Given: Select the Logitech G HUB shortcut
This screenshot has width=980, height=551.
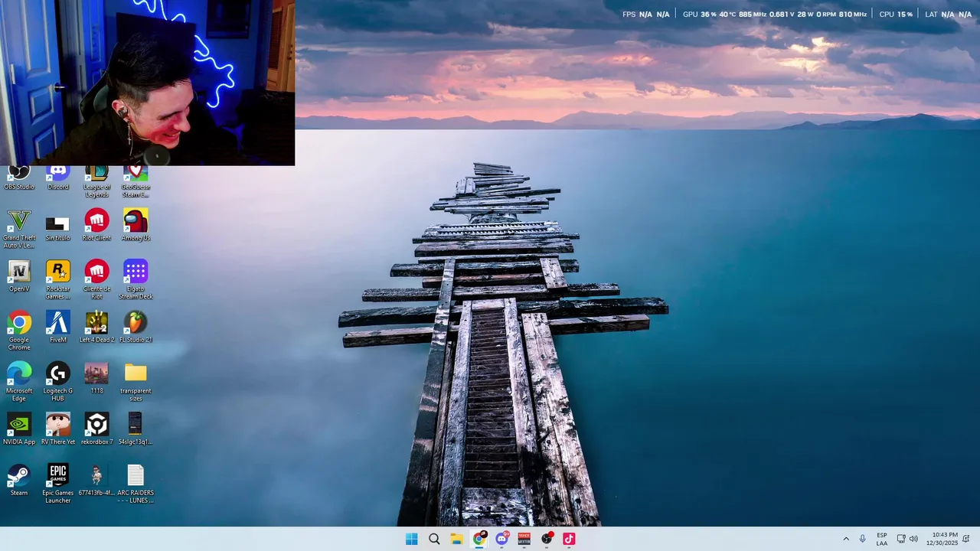Looking at the screenshot, I should [57, 382].
